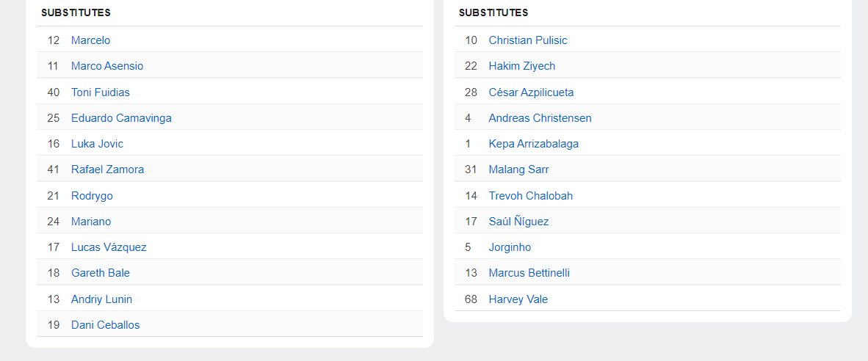Open Kepa Arrizabalaga's profile
Image resolution: width=868 pixels, height=361 pixels.
pyautogui.click(x=533, y=144)
